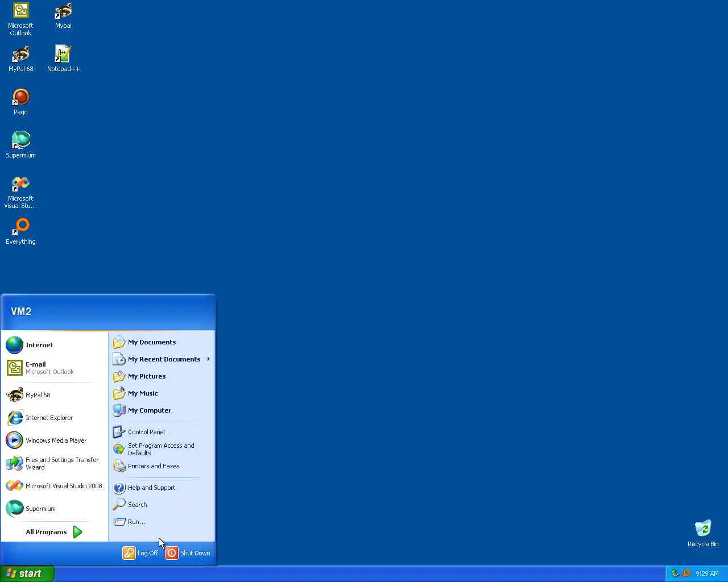Select the Pego desktop icon

pyautogui.click(x=20, y=102)
